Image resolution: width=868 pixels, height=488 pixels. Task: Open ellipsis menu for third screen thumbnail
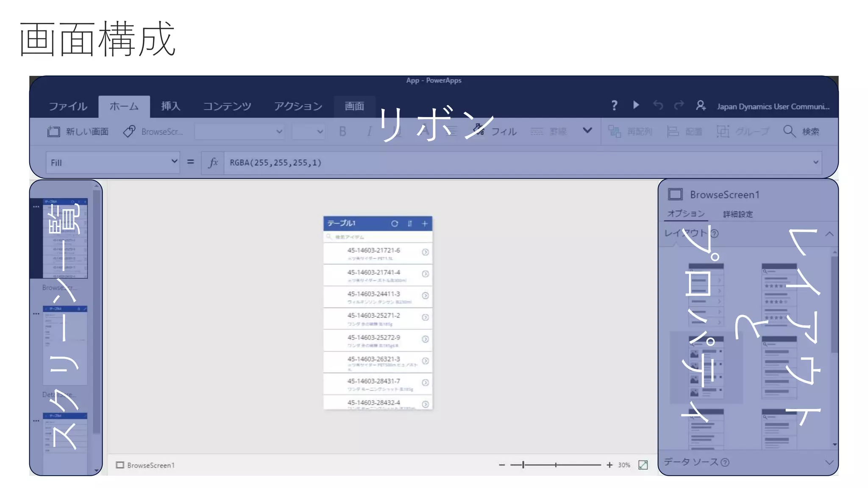point(36,421)
